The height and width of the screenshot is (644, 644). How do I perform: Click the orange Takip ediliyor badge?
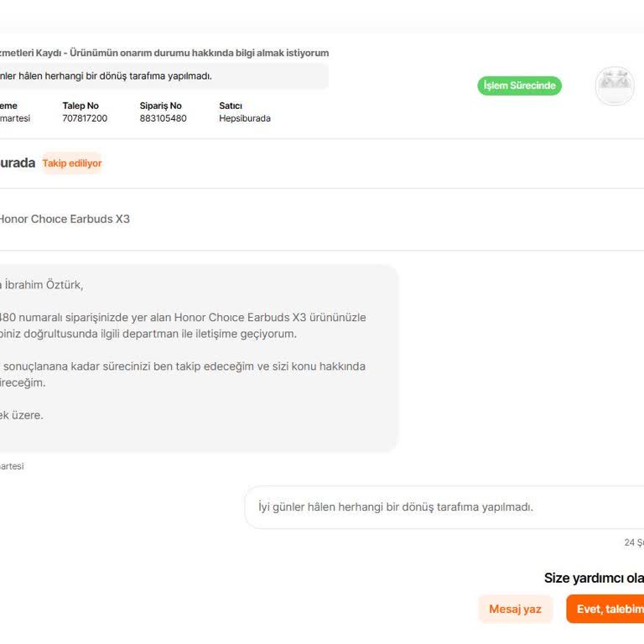pos(72,164)
